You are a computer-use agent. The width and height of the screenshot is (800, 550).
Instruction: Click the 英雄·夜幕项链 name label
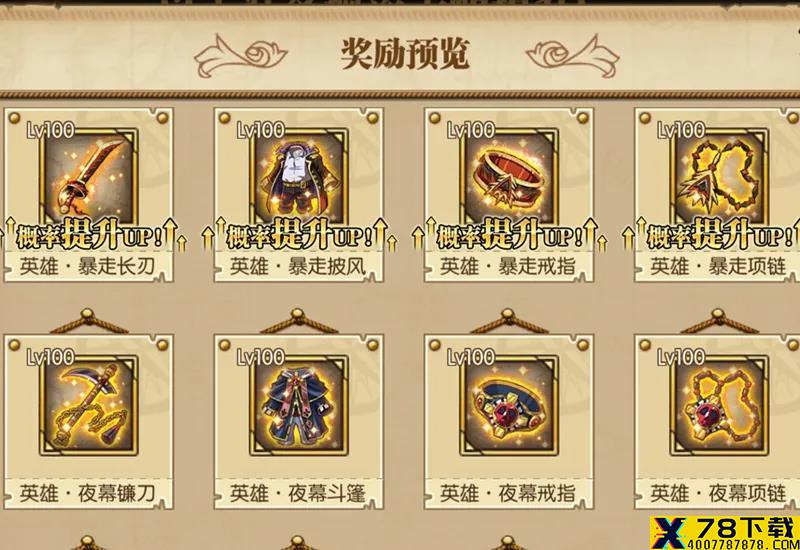(718, 493)
